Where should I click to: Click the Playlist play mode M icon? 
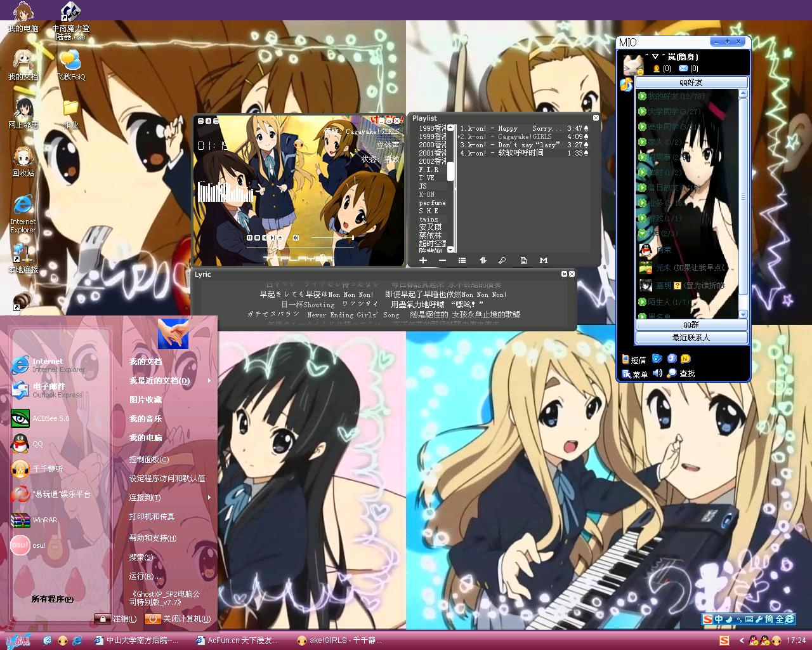(x=544, y=260)
